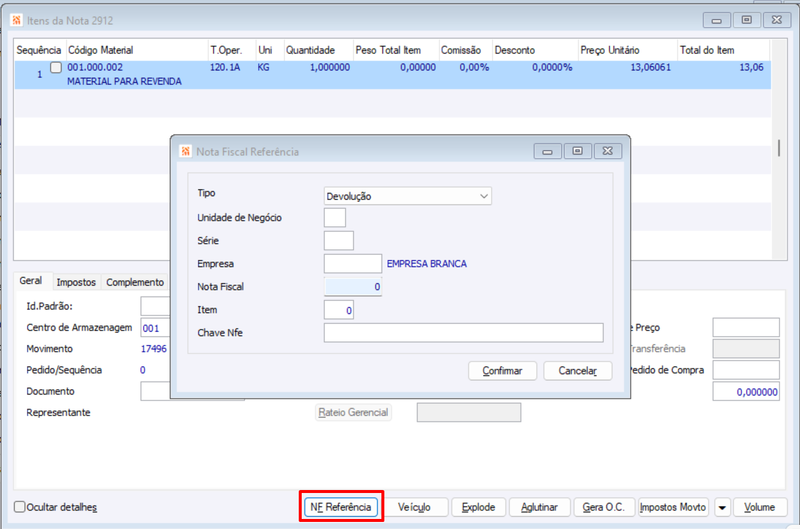Click the Itens da Nota window app icon

(x=16, y=20)
